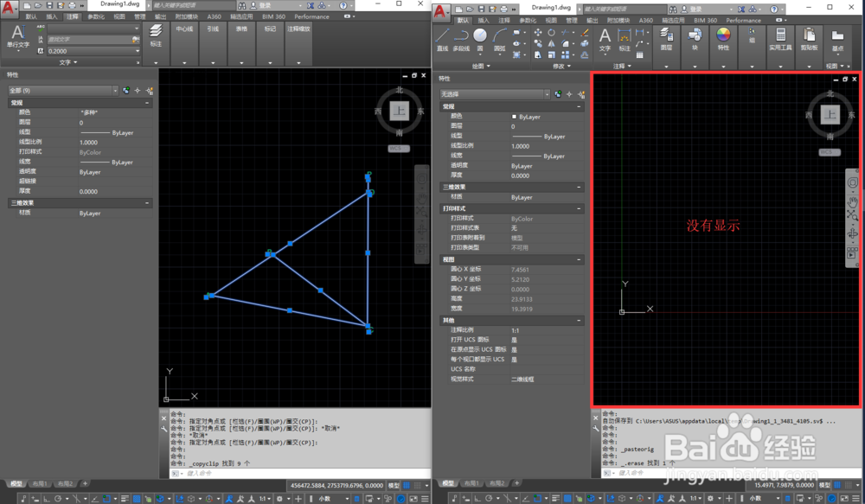
Task: Click the Erase tool in right window's 修改 panel
Action: (x=584, y=33)
